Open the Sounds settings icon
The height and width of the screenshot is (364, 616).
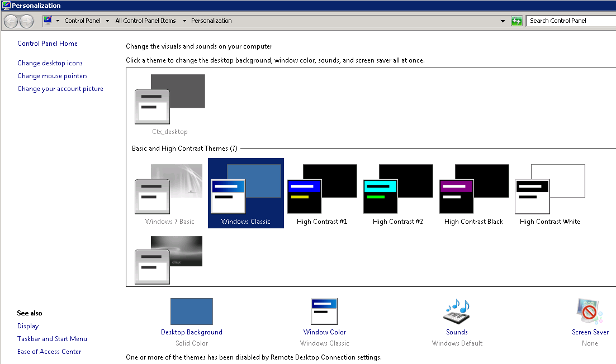pos(457,312)
